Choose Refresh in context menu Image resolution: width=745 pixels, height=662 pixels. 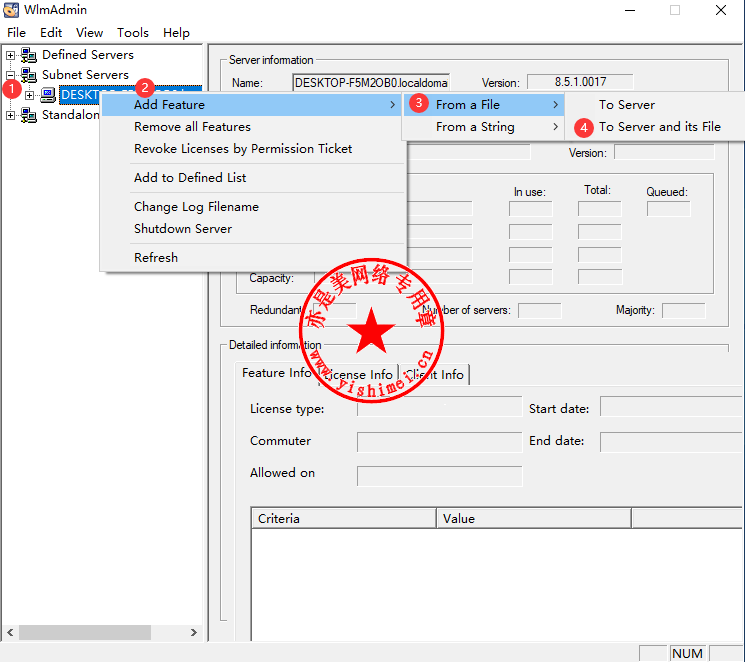coord(253,258)
